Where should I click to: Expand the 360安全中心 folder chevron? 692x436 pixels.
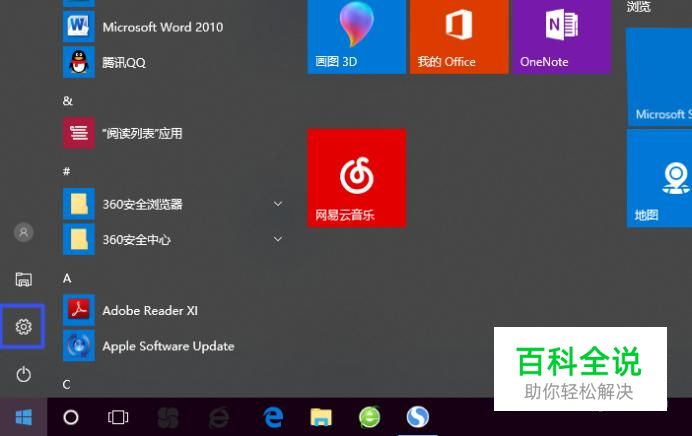coord(278,239)
